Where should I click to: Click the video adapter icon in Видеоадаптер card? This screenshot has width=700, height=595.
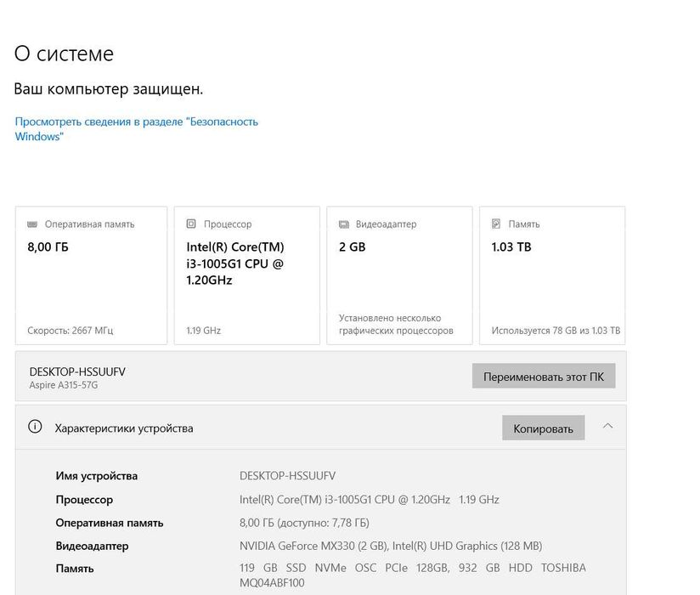[x=344, y=224]
